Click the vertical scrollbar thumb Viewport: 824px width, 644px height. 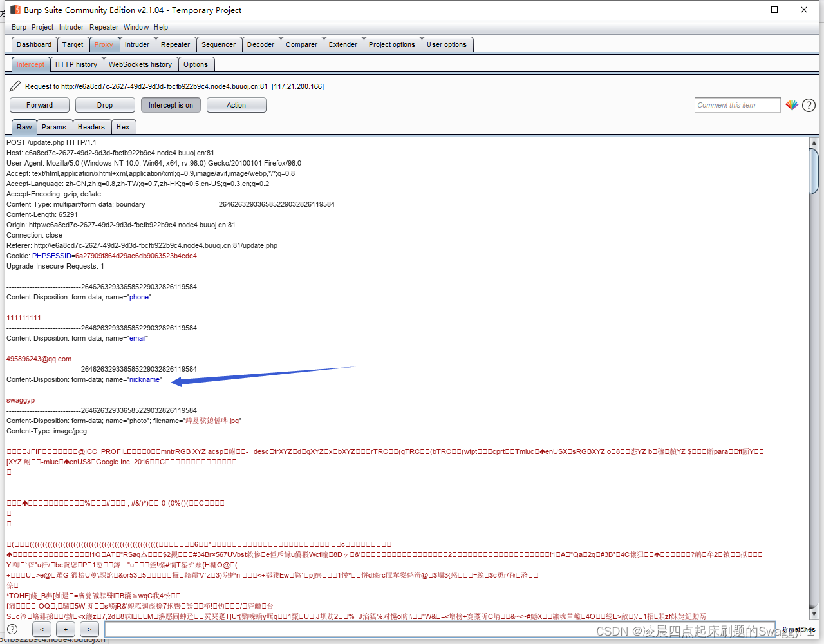pos(814,172)
